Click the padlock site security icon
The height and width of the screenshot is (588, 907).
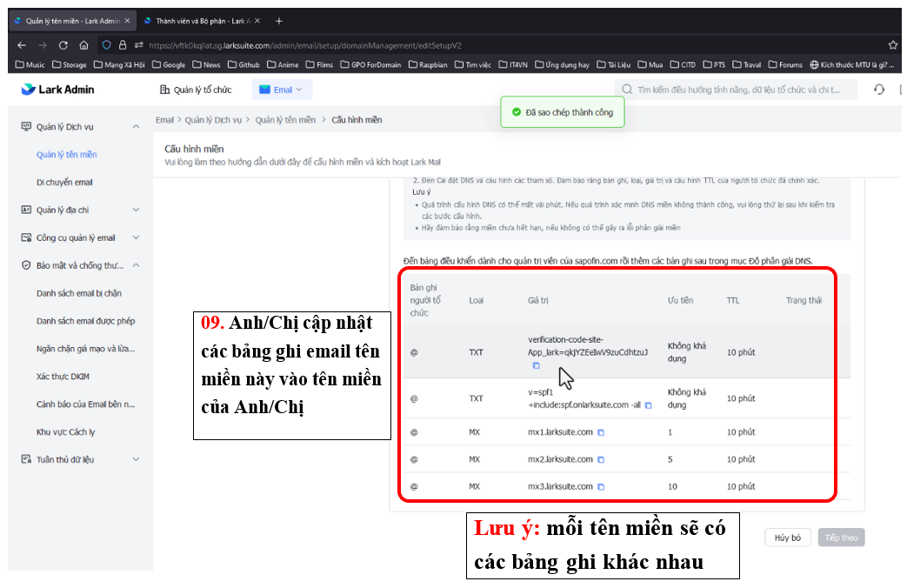(122, 45)
